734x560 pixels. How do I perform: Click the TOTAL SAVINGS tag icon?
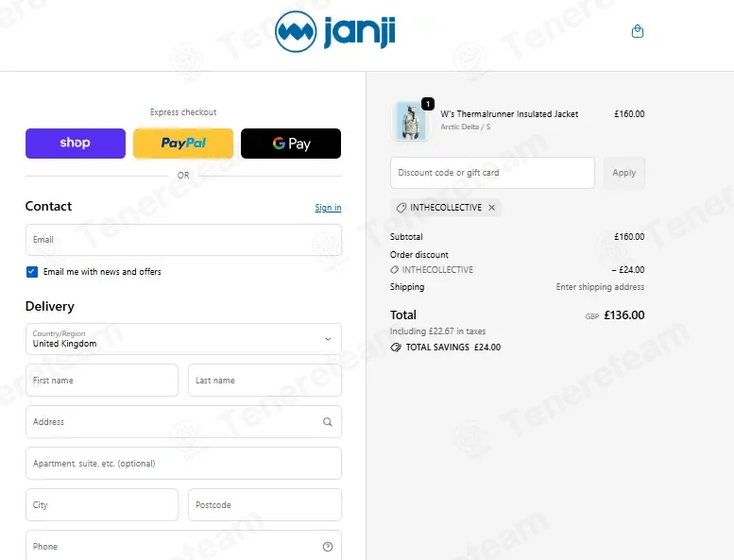pyautogui.click(x=396, y=348)
